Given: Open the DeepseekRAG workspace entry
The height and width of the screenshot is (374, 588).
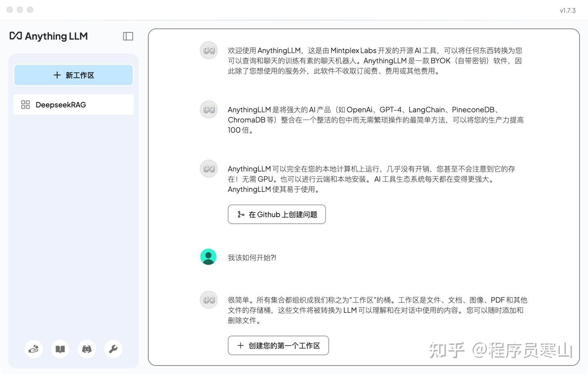Looking at the screenshot, I should 61,105.
